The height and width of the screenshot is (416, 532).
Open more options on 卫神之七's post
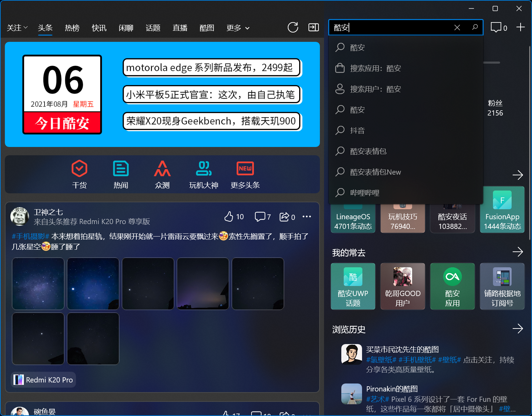pos(307,217)
